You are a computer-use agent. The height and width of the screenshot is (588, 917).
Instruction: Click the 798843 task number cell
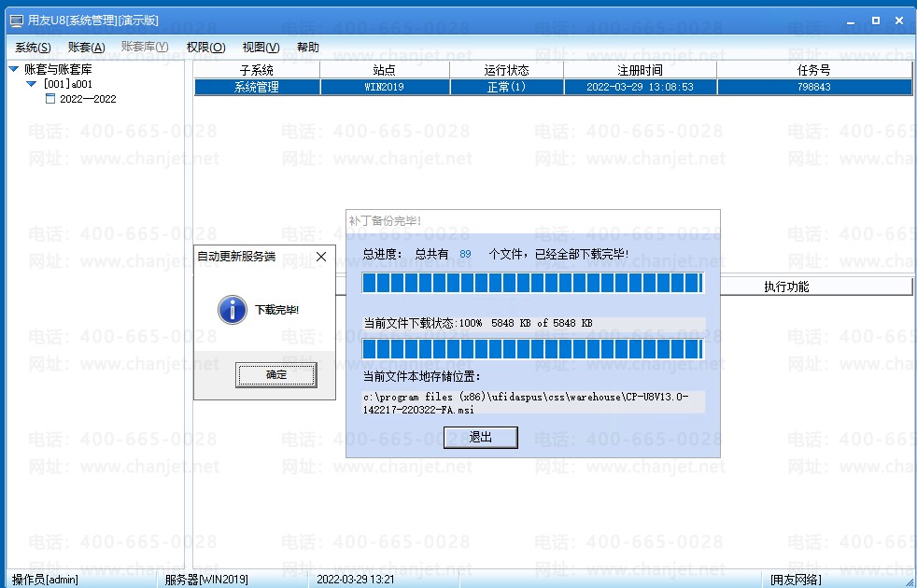tap(814, 87)
